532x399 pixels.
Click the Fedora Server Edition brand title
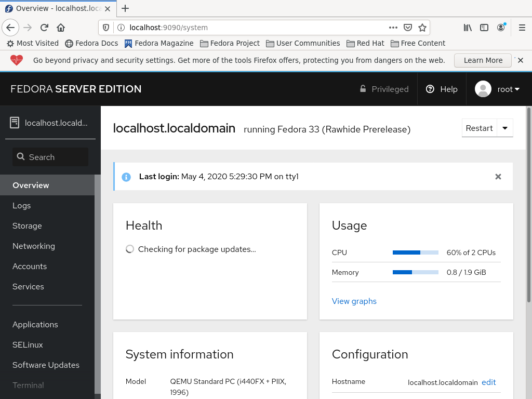[76, 89]
